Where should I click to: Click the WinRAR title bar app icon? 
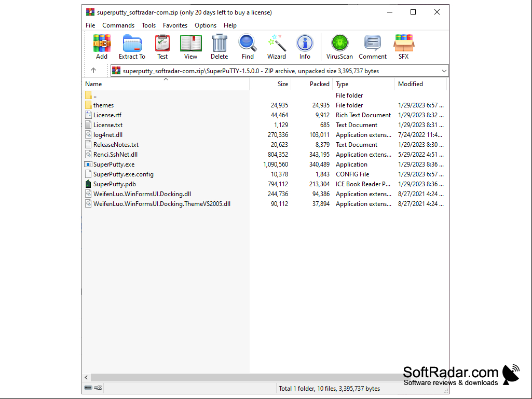coord(90,12)
